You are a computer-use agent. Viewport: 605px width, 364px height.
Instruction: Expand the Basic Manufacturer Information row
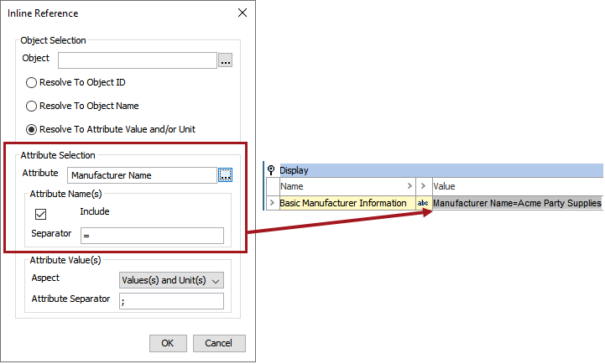pos(273,203)
